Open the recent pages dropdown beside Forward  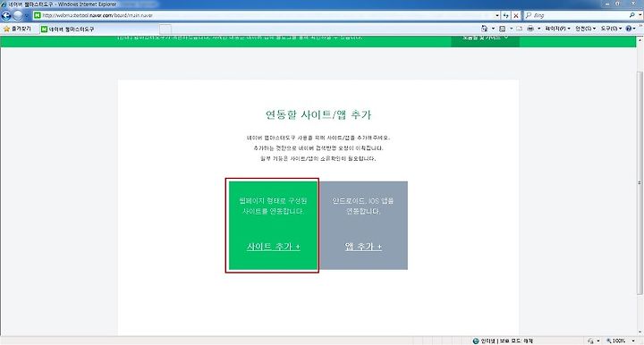pyautogui.click(x=26, y=15)
